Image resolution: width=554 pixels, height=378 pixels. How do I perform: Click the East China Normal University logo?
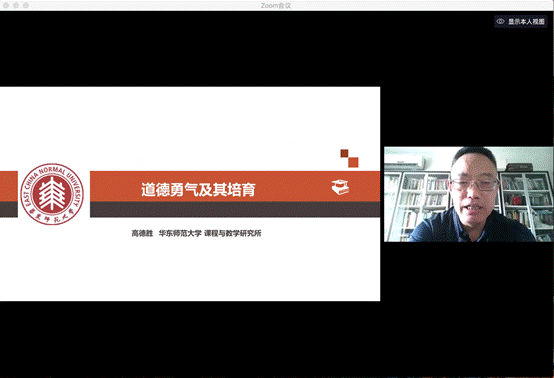coord(52,194)
